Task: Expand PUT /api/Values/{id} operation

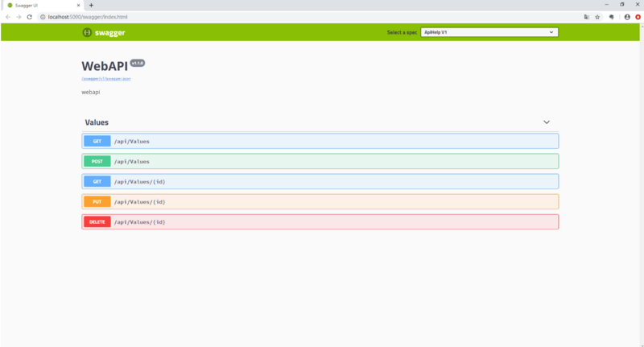Action: click(320, 201)
